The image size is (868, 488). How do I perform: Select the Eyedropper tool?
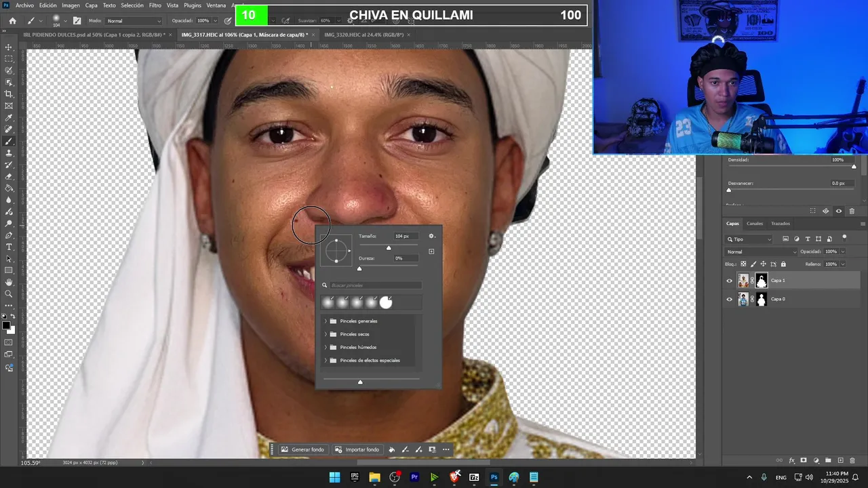point(9,118)
